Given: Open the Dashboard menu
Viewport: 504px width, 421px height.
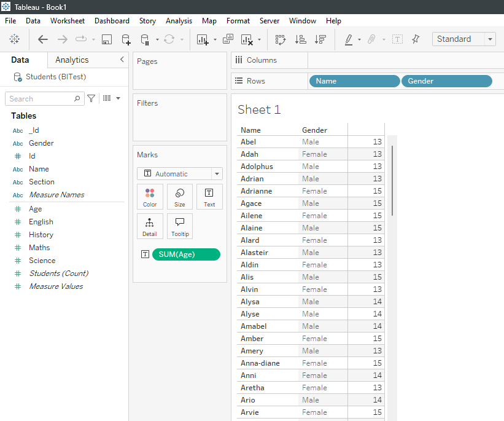Looking at the screenshot, I should tap(112, 21).
